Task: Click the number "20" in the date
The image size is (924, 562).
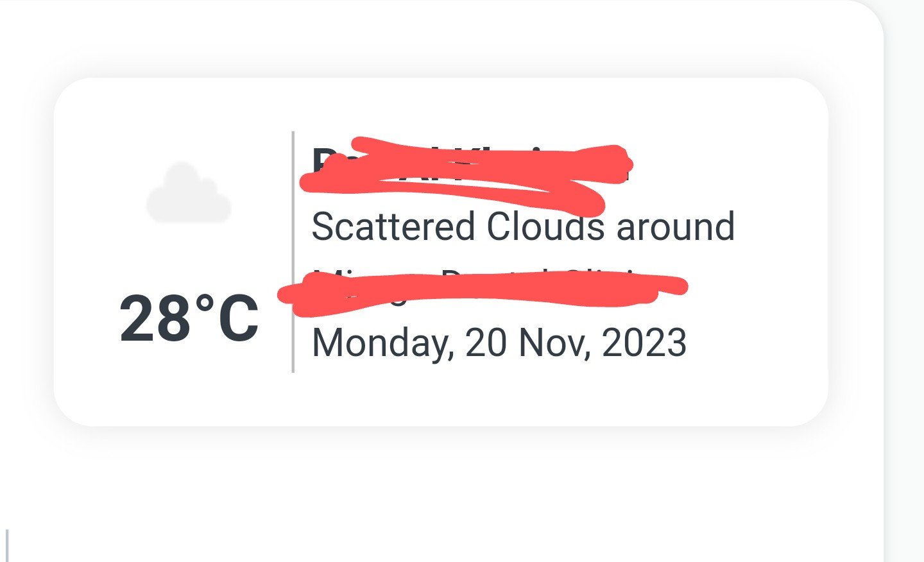Action: 486,343
